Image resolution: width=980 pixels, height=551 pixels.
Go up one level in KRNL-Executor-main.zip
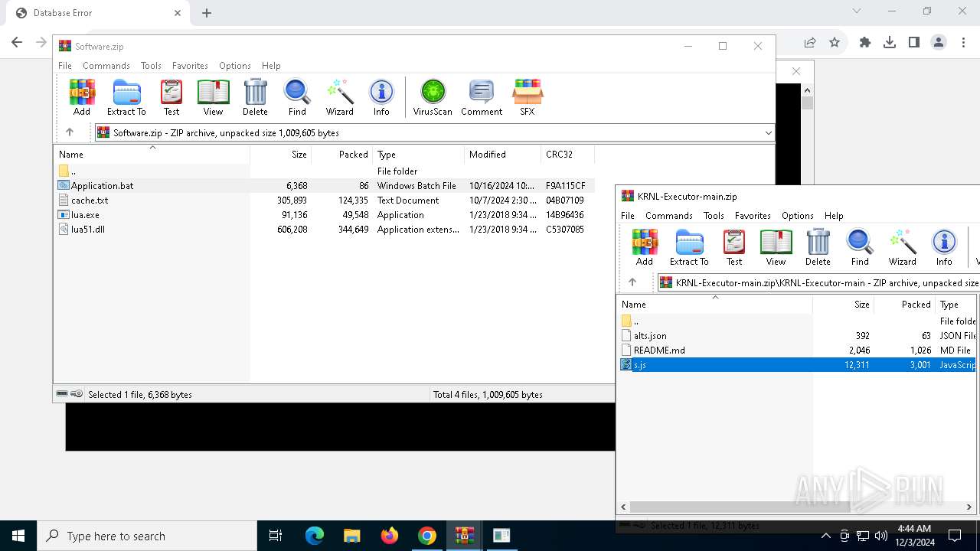click(x=632, y=282)
